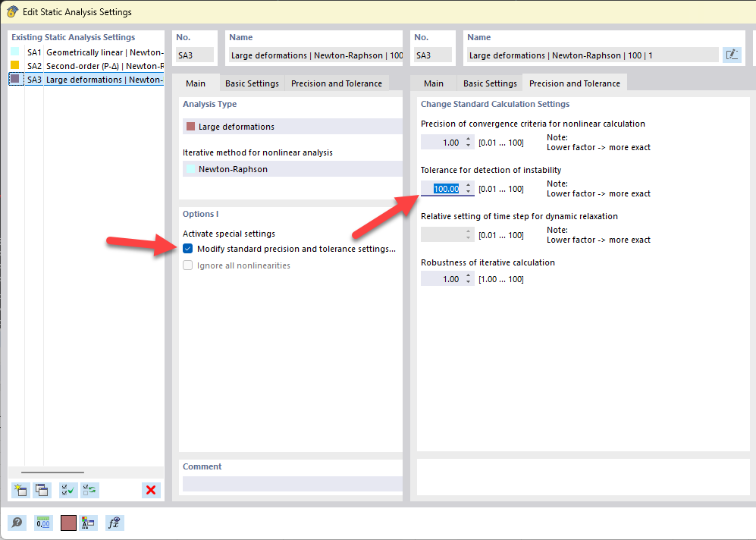The height and width of the screenshot is (540, 756).
Task: Click the Comment text field
Action: (x=292, y=483)
